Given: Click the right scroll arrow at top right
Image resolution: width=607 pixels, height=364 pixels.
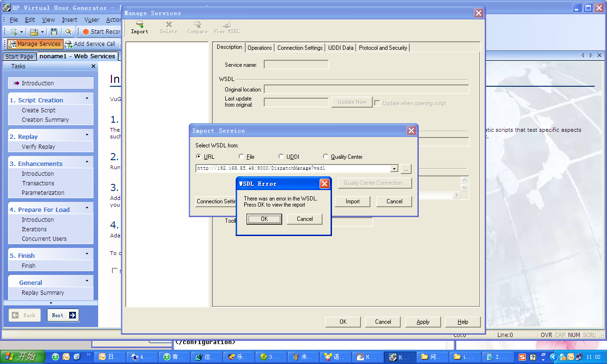Looking at the screenshot, I should pos(591,55).
